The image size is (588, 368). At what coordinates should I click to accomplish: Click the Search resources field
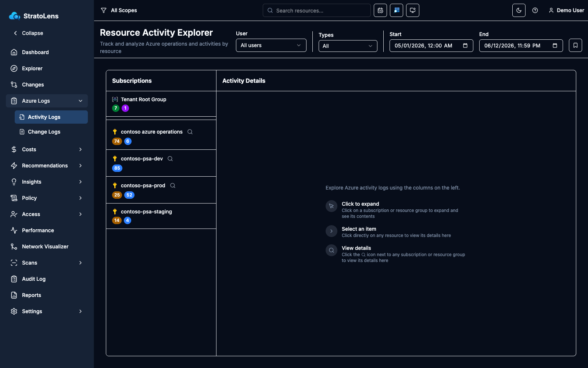317,10
